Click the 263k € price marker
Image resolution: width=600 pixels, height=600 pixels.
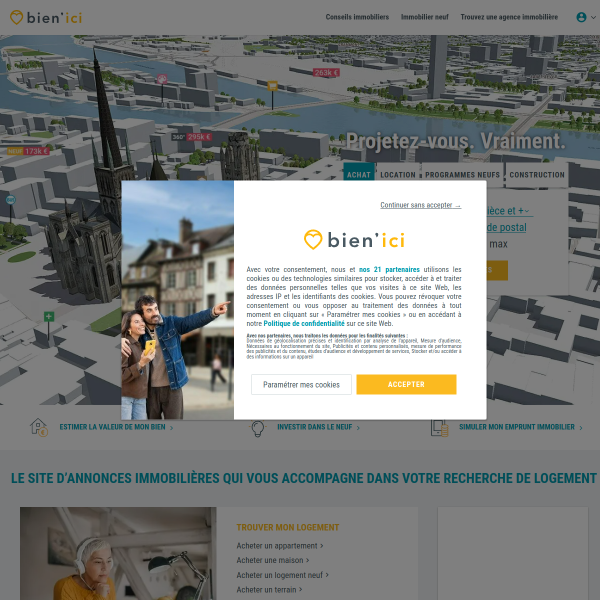(326, 72)
